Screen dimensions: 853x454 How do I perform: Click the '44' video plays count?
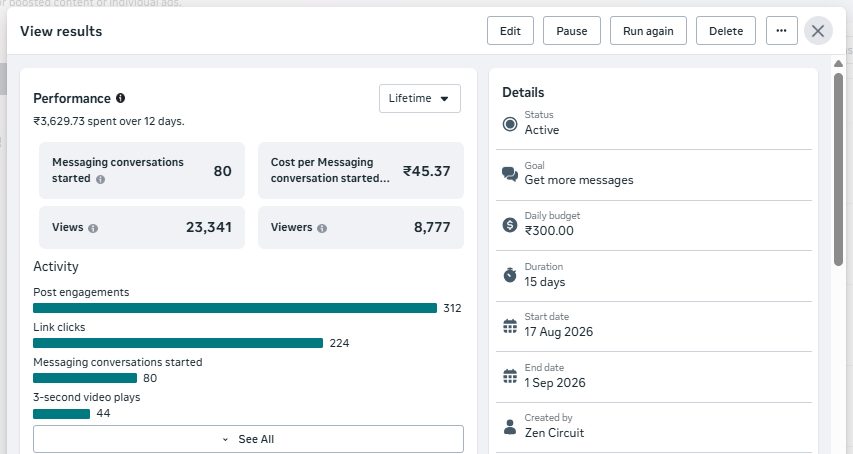pos(103,413)
